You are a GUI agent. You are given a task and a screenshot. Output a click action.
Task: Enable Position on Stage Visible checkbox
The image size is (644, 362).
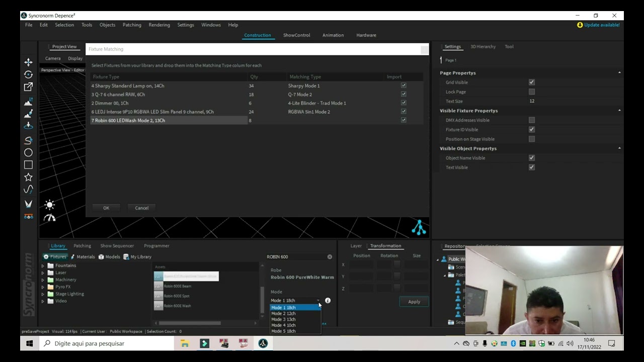click(x=532, y=139)
